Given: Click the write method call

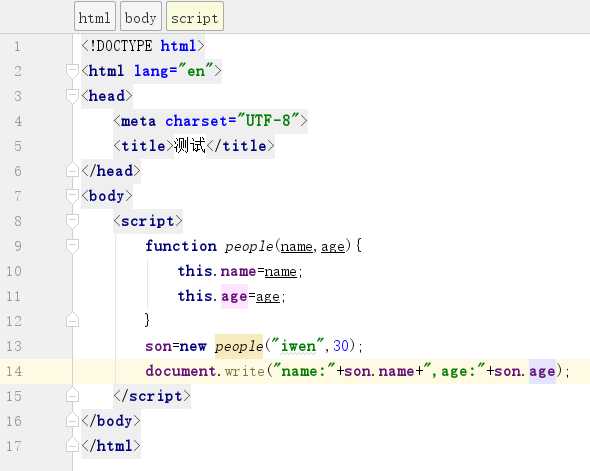Looking at the screenshot, I should [x=245, y=371].
